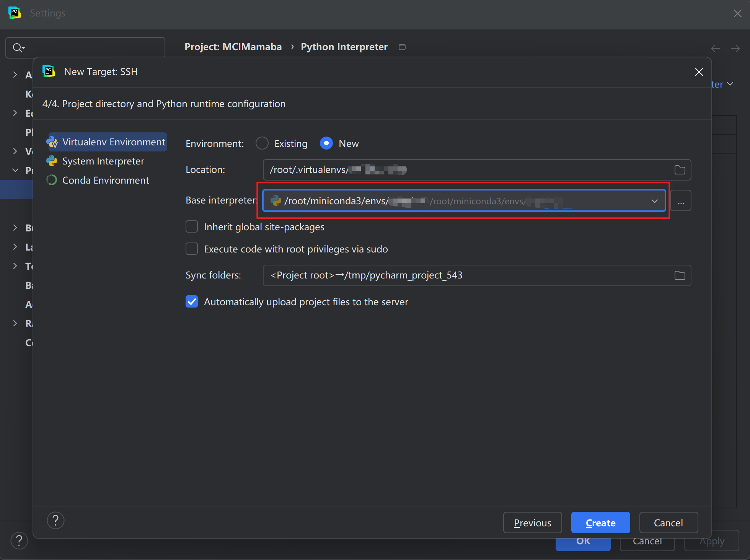Open Settings window help icon
Image resolution: width=750 pixels, height=560 pixels.
click(19, 540)
